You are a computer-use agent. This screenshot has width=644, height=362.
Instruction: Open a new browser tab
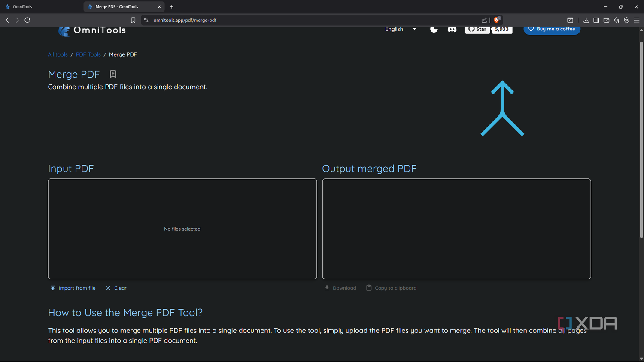(x=172, y=7)
